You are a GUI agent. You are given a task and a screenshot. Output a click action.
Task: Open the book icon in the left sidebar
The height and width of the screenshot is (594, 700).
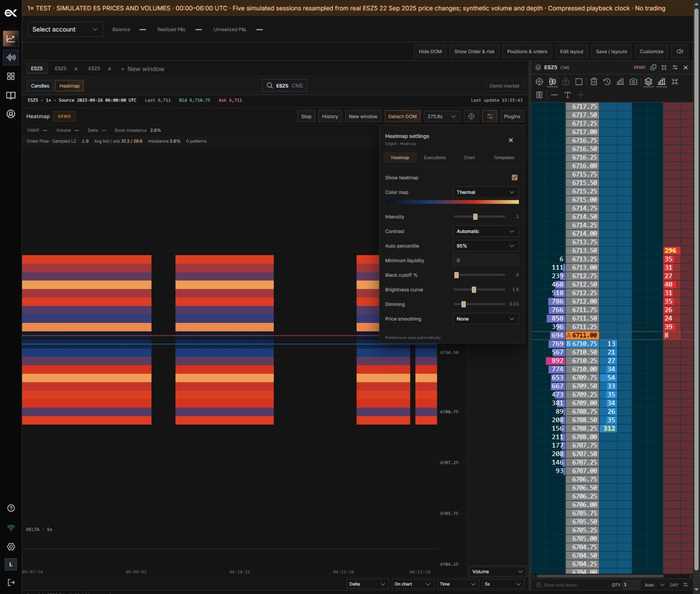pos(10,95)
